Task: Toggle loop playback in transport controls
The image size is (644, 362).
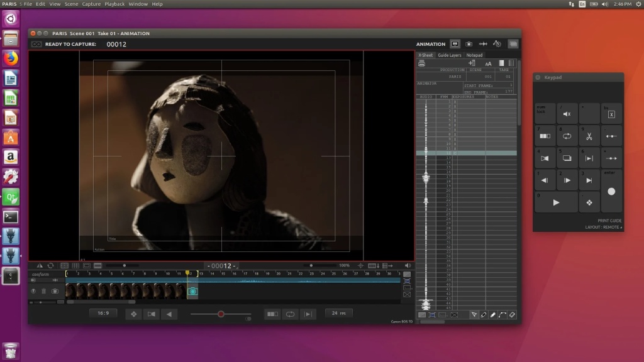Action: 290,314
